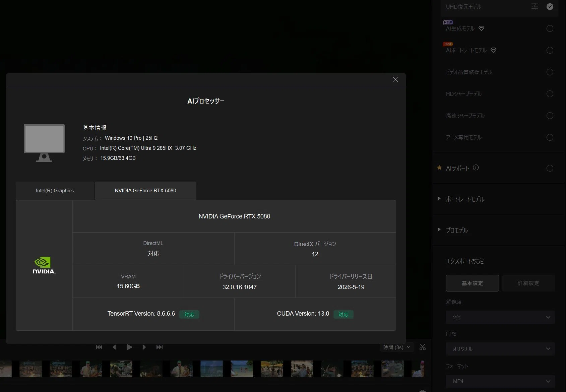This screenshot has width=566, height=392.
Task: Switch to the Intel(R) Graphics tab
Action: click(x=55, y=191)
